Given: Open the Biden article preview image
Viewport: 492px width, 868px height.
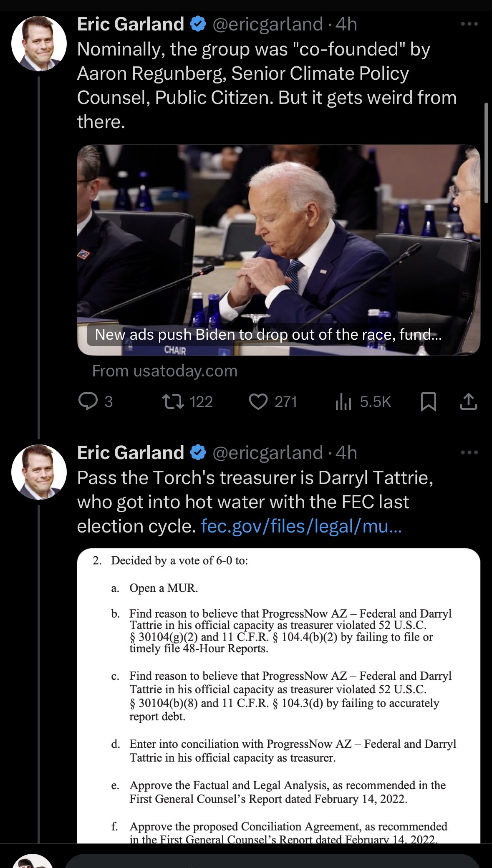Looking at the screenshot, I should [278, 234].
